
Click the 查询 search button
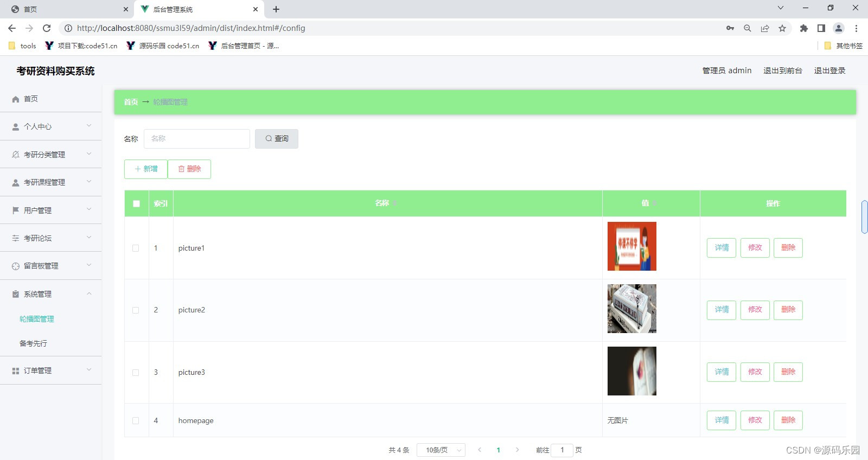(277, 139)
